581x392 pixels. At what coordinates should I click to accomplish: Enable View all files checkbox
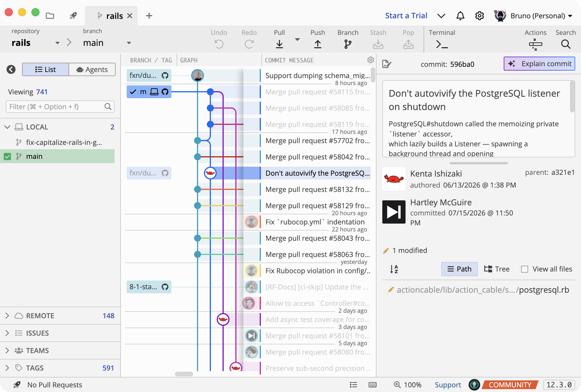point(525,269)
